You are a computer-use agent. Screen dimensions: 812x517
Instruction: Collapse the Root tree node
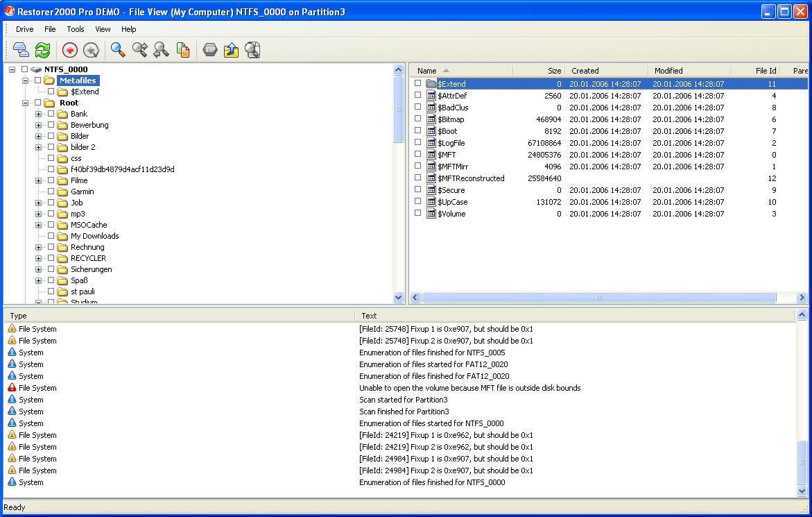[25, 103]
